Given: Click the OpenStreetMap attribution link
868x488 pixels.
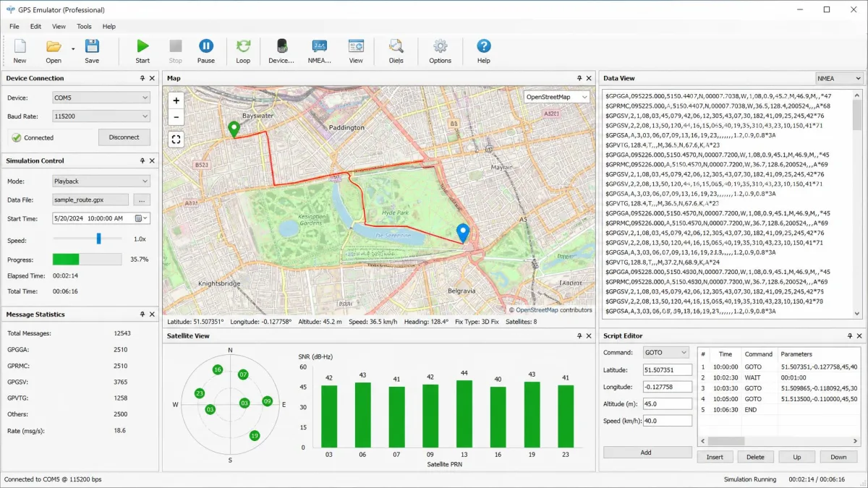Looking at the screenshot, I should pyautogui.click(x=537, y=310).
